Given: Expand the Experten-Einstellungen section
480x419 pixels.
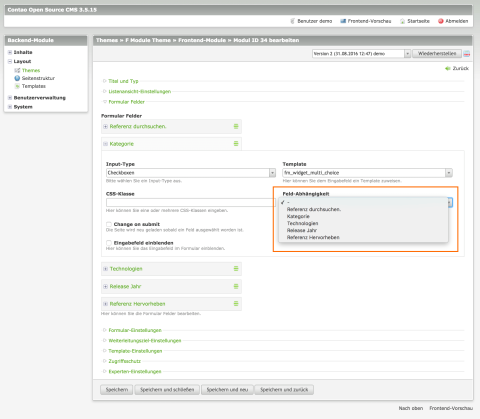Looking at the screenshot, I should click(x=135, y=371).
